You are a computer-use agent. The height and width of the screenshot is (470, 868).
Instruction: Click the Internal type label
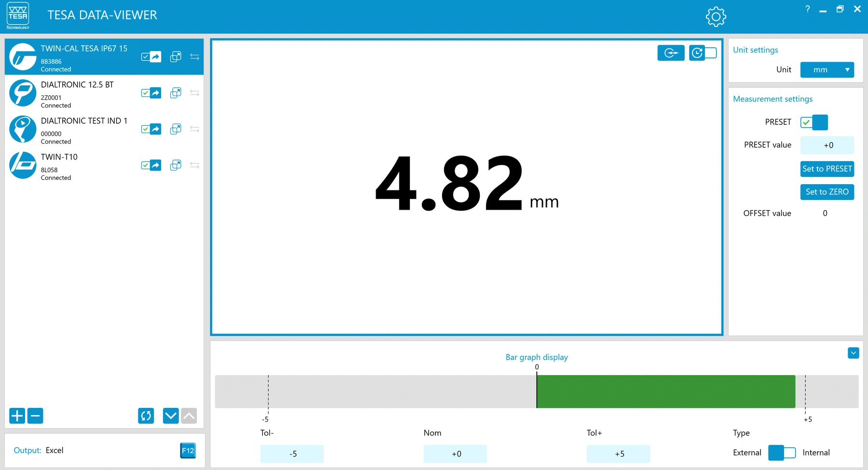[816, 453]
